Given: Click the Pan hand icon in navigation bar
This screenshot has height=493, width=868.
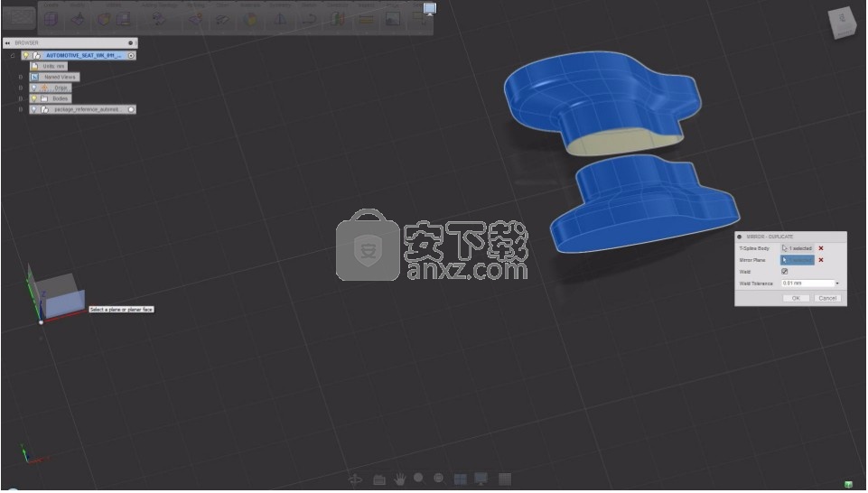Looking at the screenshot, I should coord(399,479).
